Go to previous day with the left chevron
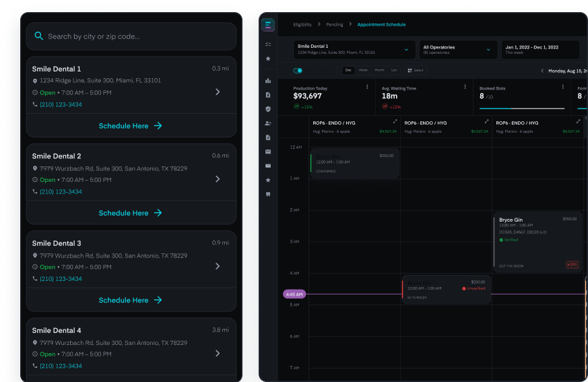Screen dimensions: 588x382 point(542,71)
